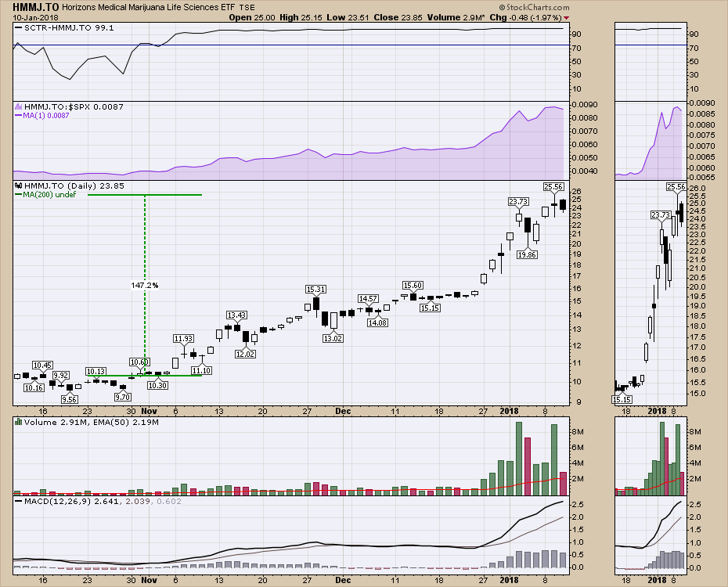Click the blue 70 threshold line in the main SCTR panel
Screen dimensions: 728x587
coord(290,45)
